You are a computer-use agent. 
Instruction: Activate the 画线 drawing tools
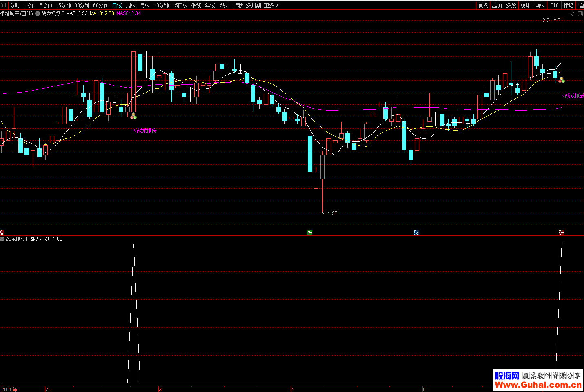[x=540, y=5]
